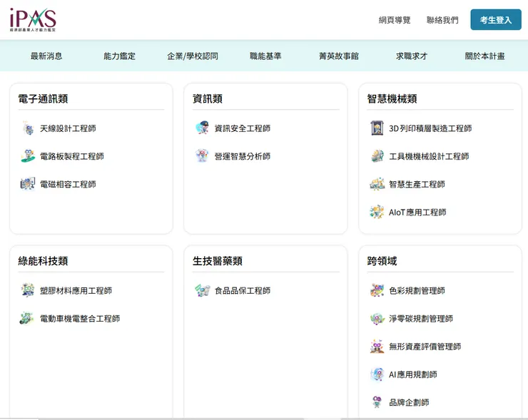This screenshot has width=528, height=420.
Task: Click the AI應用規劃師 mascot icon
Action: (x=377, y=374)
